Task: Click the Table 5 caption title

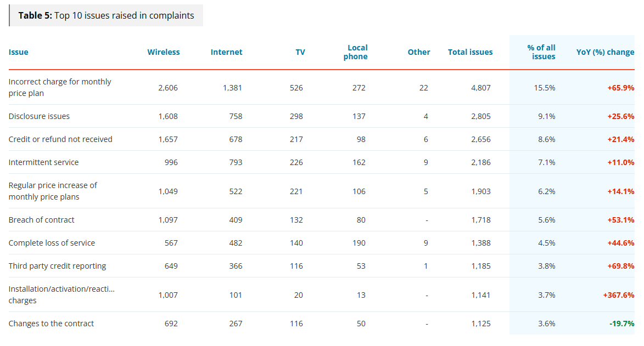Action: 106,15
